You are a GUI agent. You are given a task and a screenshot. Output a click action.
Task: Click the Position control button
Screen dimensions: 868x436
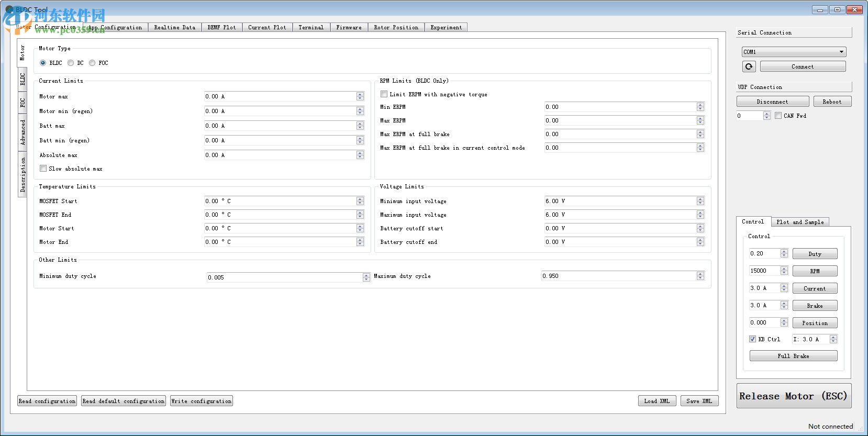pyautogui.click(x=815, y=323)
